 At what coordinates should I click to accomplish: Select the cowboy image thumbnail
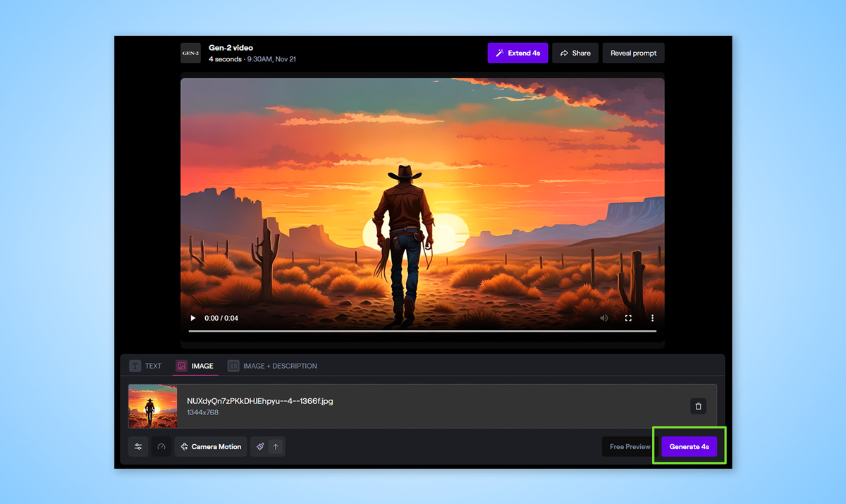click(x=152, y=406)
